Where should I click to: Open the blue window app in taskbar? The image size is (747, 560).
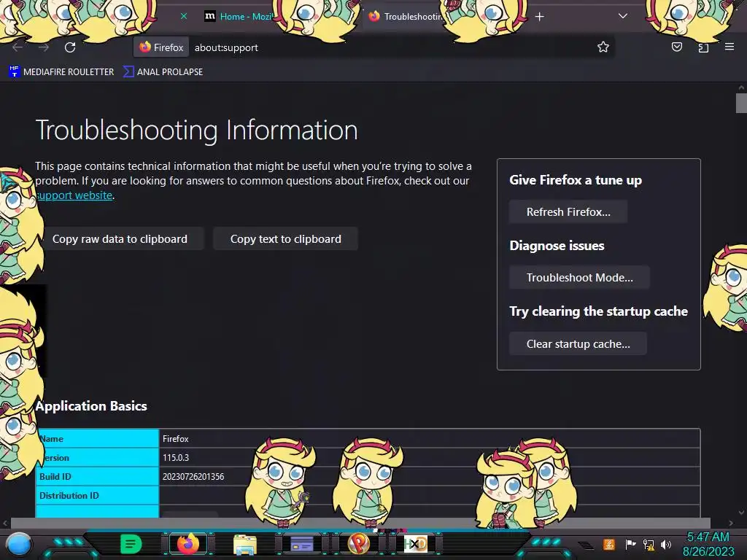pos(301,544)
